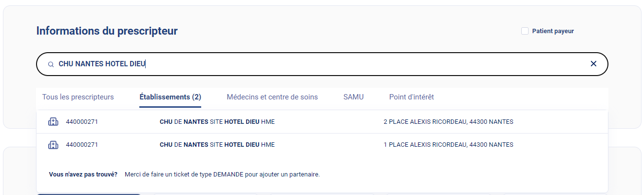This screenshot has height=195, width=644.
Task: Click hospital icon beside the 2 Place Alexis Ricordeau result
Action: tap(53, 122)
